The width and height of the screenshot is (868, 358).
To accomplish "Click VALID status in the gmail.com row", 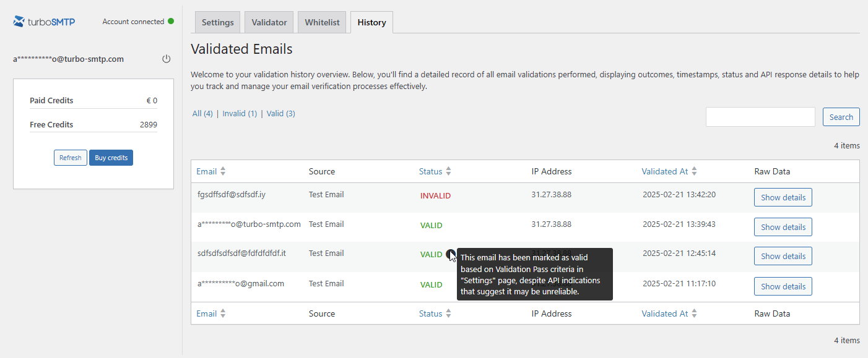I will click(x=431, y=285).
